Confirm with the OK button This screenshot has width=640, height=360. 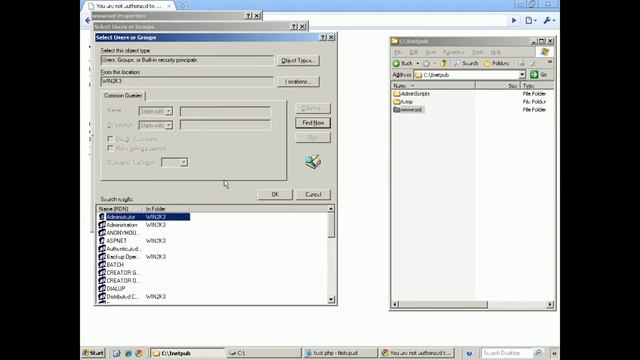click(275, 195)
